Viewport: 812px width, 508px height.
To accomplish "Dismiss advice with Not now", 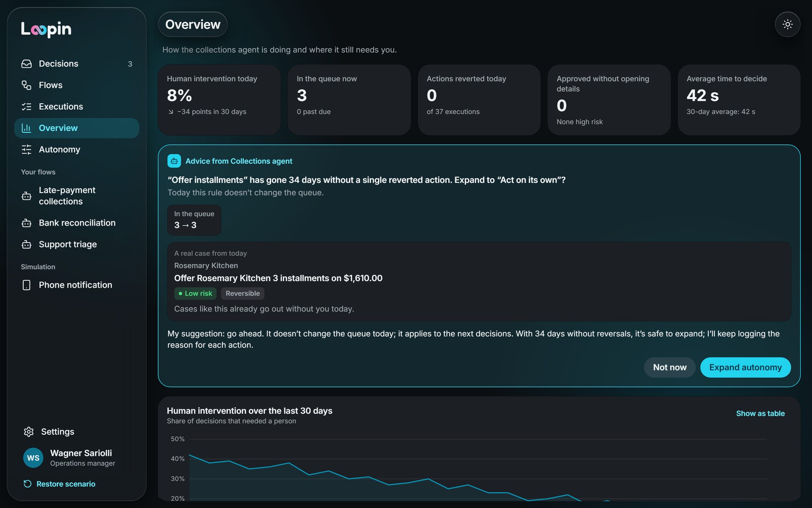I will click(x=669, y=367).
